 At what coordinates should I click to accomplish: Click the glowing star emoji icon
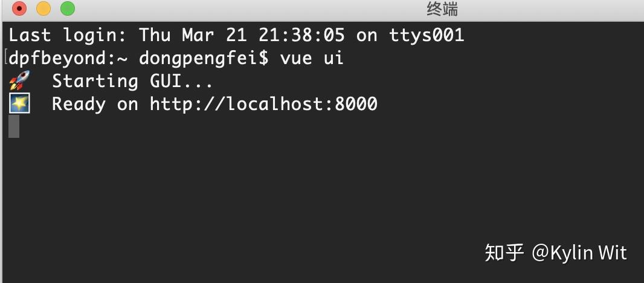[19, 103]
